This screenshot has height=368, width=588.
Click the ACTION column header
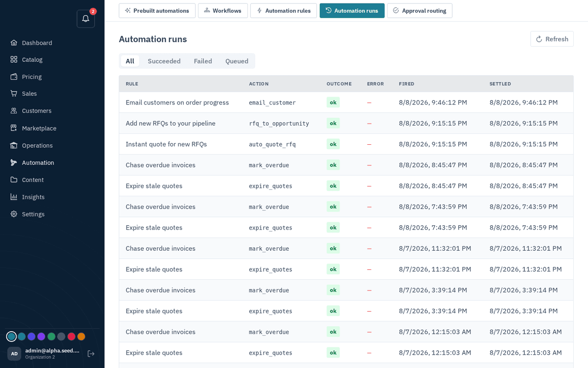(x=259, y=84)
